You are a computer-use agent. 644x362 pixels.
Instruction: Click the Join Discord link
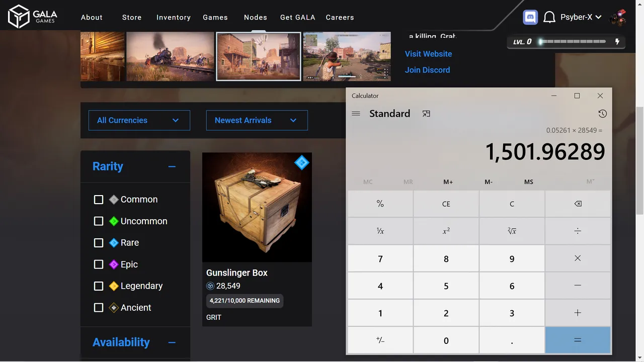pyautogui.click(x=428, y=70)
